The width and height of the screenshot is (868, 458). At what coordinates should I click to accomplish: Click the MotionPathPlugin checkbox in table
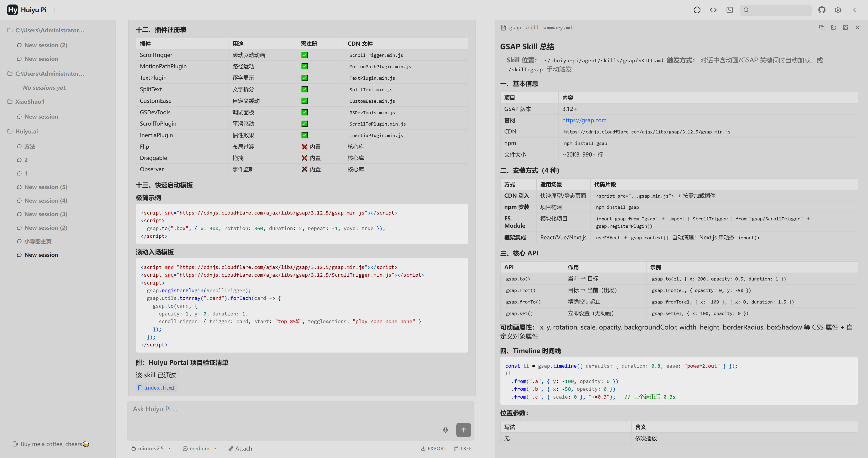point(304,66)
